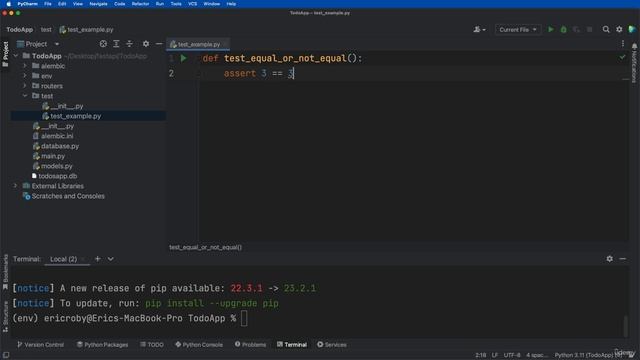The height and width of the screenshot is (360, 640).
Task: Toggle Terminal tool window button
Action: click(x=292, y=345)
